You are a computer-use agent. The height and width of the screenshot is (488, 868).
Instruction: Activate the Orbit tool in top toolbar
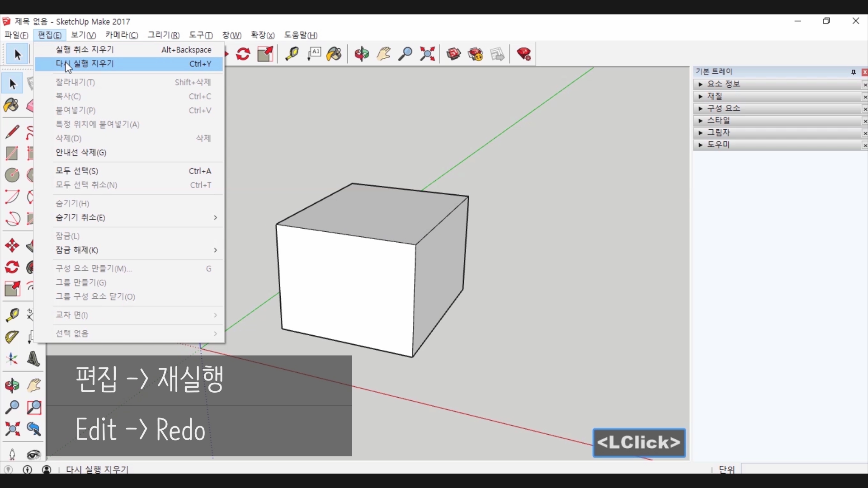(362, 54)
